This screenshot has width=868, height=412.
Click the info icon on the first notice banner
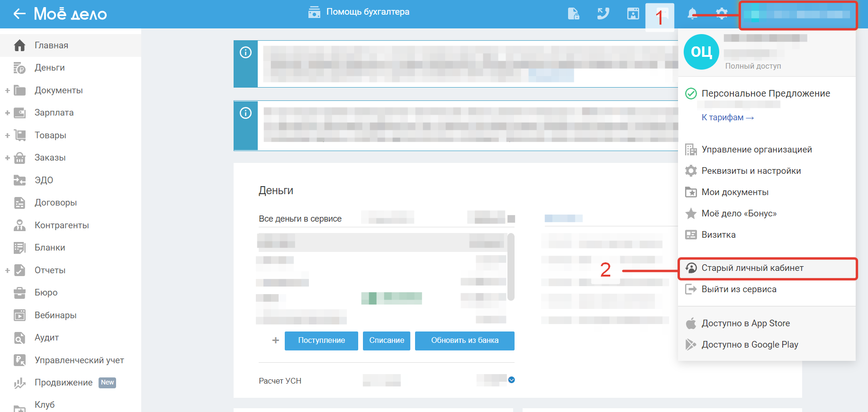[x=245, y=53]
